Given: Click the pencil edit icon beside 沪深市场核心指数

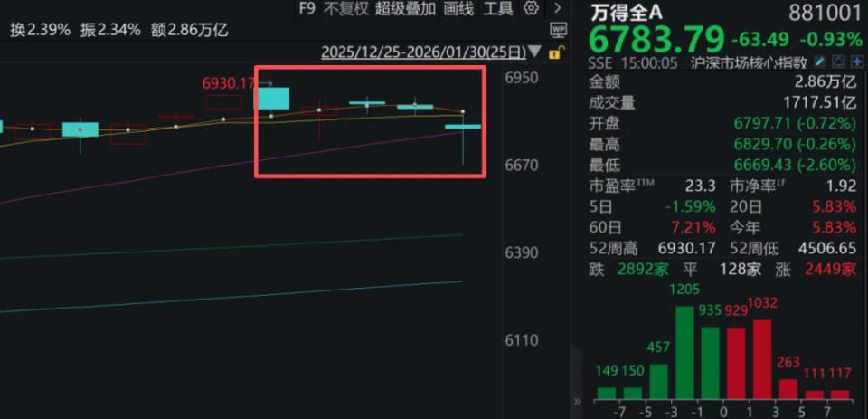Looking at the screenshot, I should (x=822, y=62).
